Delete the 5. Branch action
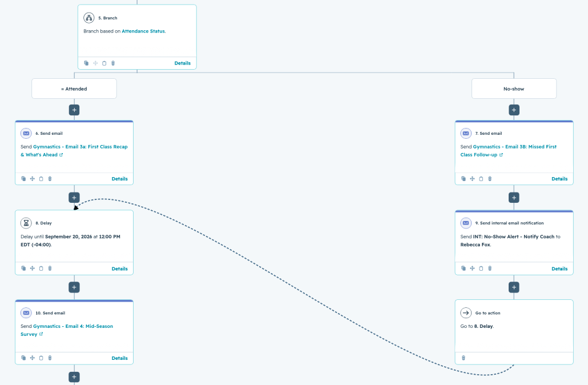The width and height of the screenshot is (588, 385). coord(113,63)
